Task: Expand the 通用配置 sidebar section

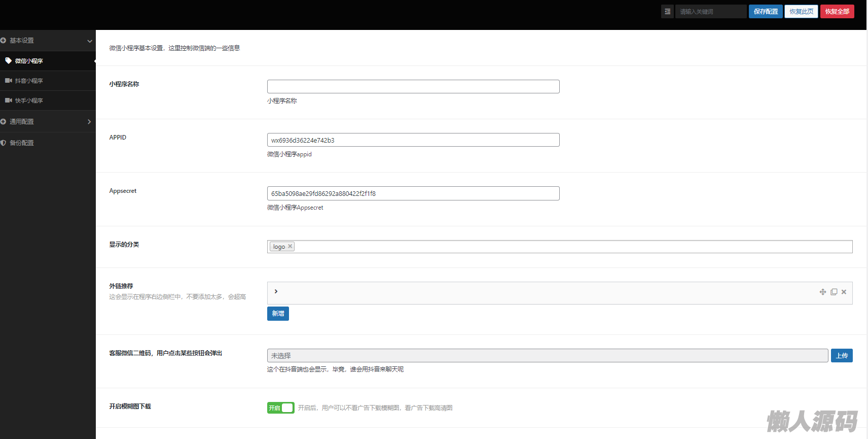Action: (x=48, y=122)
